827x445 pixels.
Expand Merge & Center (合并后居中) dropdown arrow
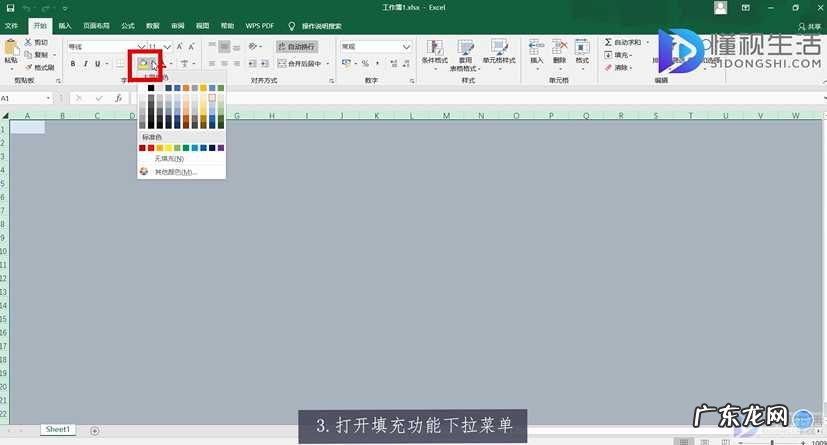pos(328,64)
